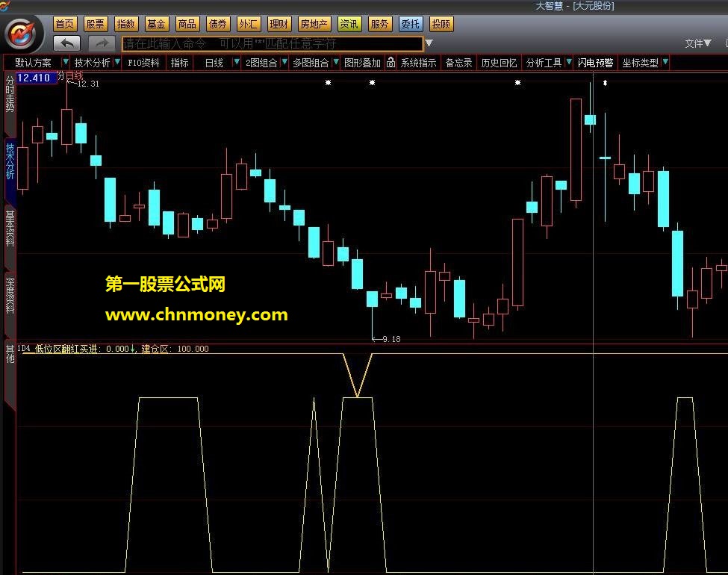728x575 pixels.
Task: Click the 低位区翻红买进 indicator label
Action: pyautogui.click(x=66, y=349)
